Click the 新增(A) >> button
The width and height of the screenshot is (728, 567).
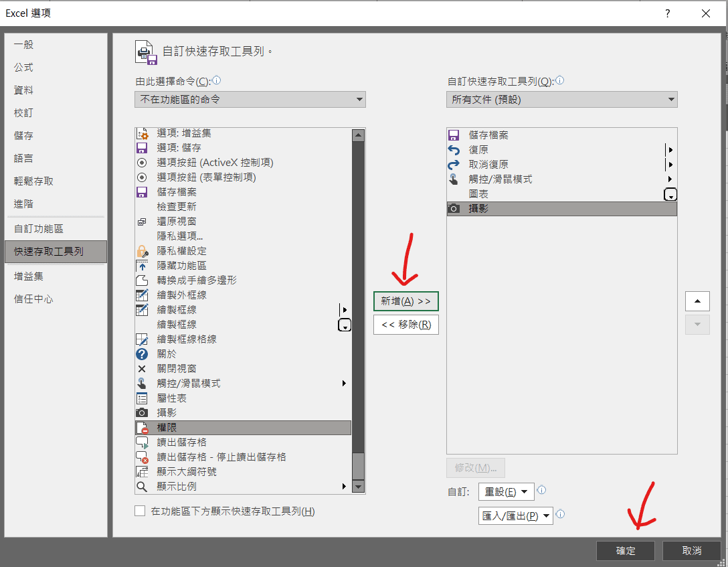point(405,301)
